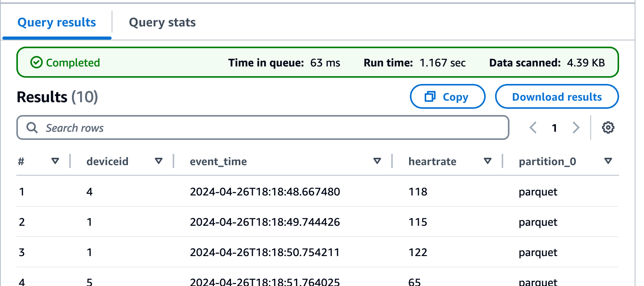Sort by the partition_0 column arrow
This screenshot has width=644, height=286.
pos(609,161)
